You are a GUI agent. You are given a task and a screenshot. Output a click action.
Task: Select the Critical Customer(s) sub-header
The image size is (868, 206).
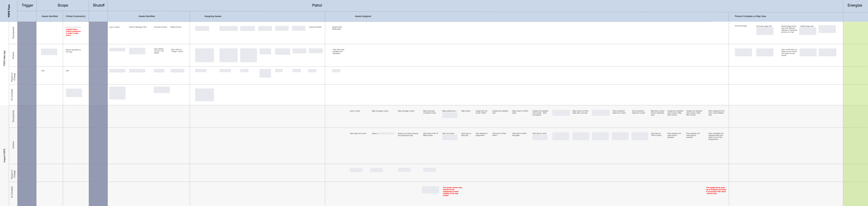76,16
